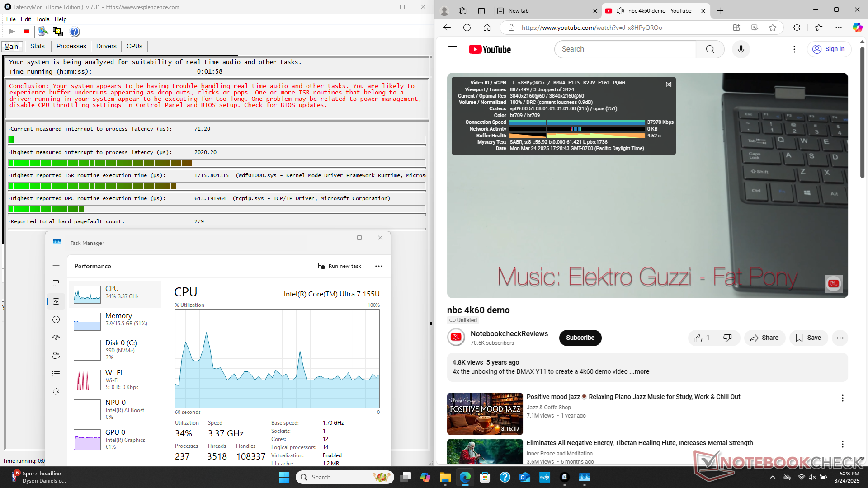Open Edge home page button
The height and width of the screenshot is (488, 868).
point(487,28)
